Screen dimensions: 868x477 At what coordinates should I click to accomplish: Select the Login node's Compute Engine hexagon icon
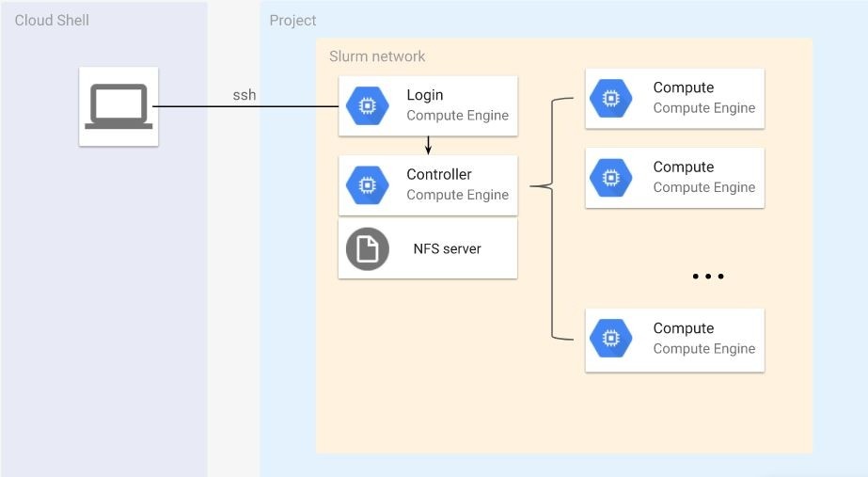[367, 105]
